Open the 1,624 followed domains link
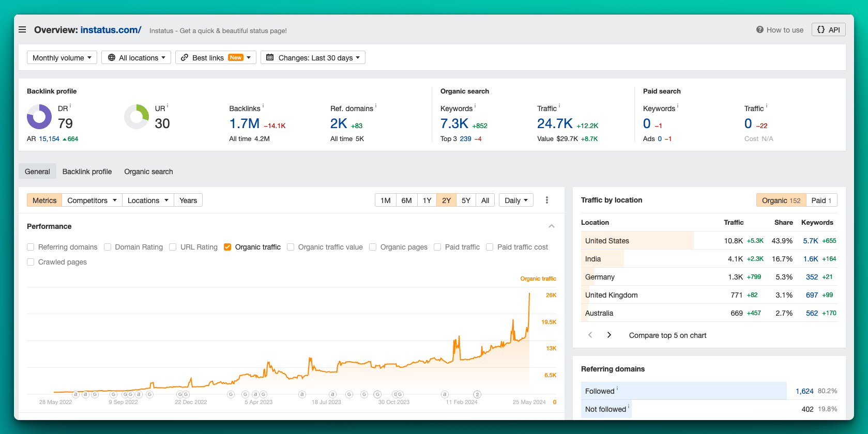The height and width of the screenshot is (434, 868). click(804, 391)
